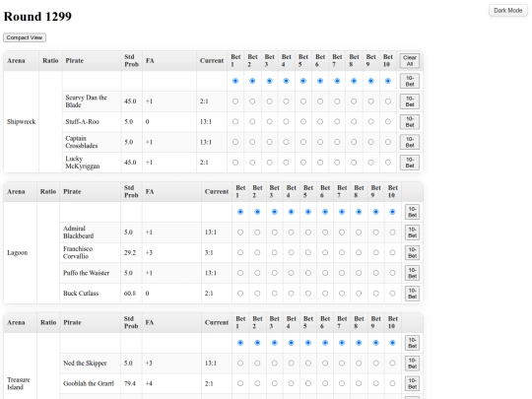Screen dimensions: 532x399
Task: Click Ned the Skipper's +3 FA value
Action: click(x=149, y=364)
